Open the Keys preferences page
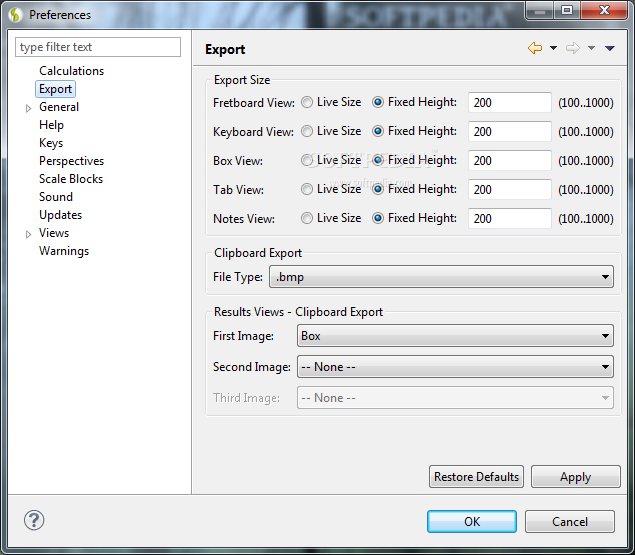The width and height of the screenshot is (635, 555). pos(51,143)
